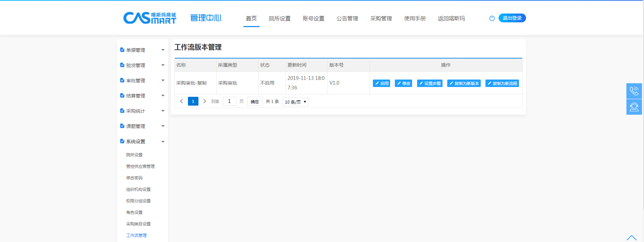This screenshot has width=644, height=242.
Task: Click 启用 to enable the workflow
Action: click(x=381, y=83)
